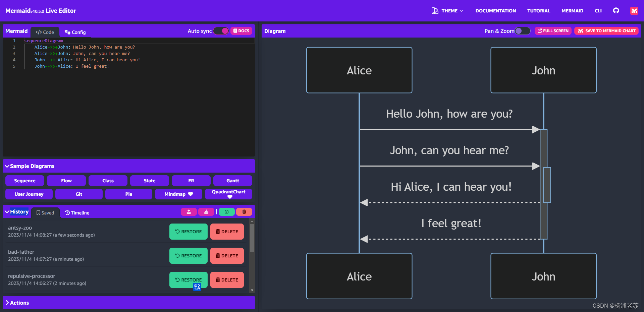The height and width of the screenshot is (312, 644).
Task: Click the 'I feel great!' diagram message
Action: 451,223
